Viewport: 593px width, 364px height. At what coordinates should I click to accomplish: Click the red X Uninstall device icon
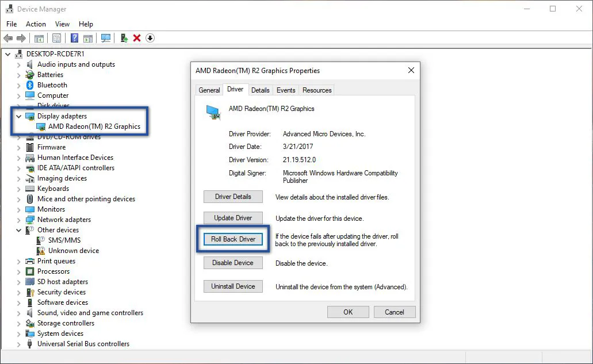click(x=137, y=38)
